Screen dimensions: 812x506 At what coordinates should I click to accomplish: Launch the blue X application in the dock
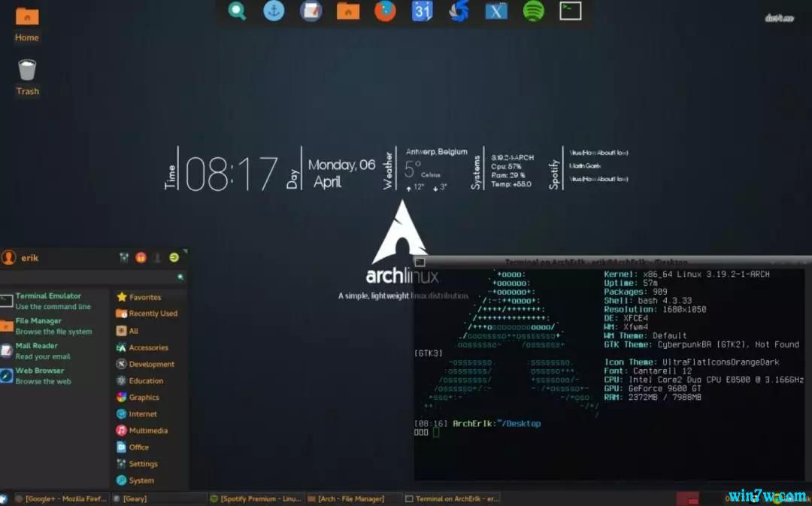496,11
